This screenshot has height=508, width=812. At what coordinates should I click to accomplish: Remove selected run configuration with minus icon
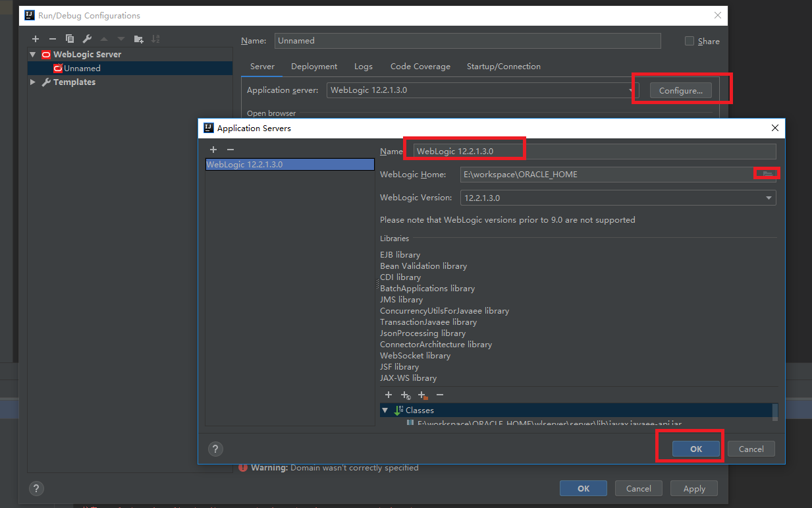coord(53,40)
